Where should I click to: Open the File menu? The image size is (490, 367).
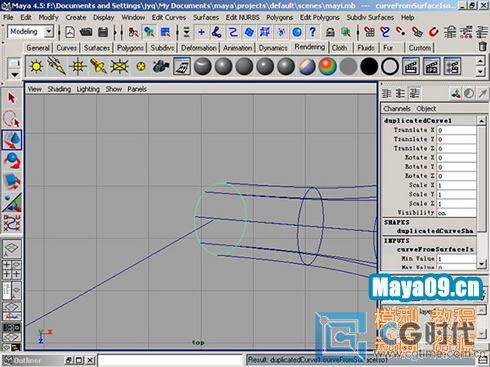pyautogui.click(x=8, y=17)
